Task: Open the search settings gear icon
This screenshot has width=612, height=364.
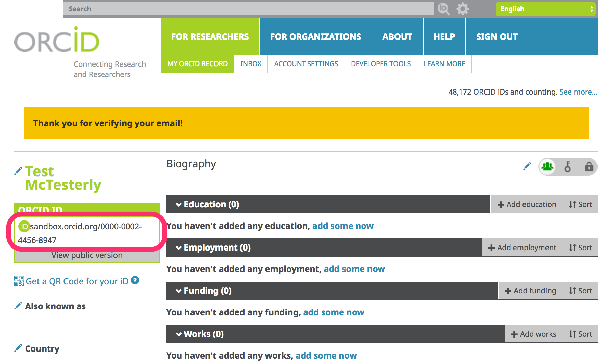Action: point(463,9)
